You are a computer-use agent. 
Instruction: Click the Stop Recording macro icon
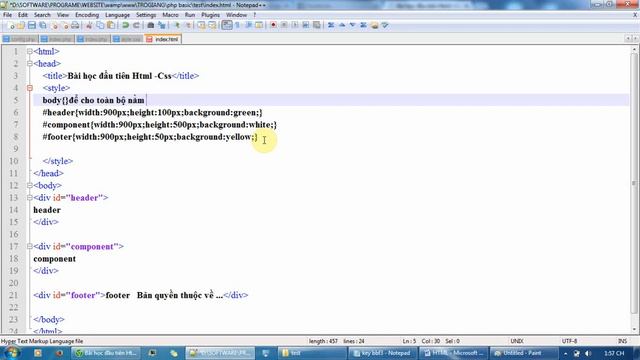pyautogui.click(x=284, y=25)
